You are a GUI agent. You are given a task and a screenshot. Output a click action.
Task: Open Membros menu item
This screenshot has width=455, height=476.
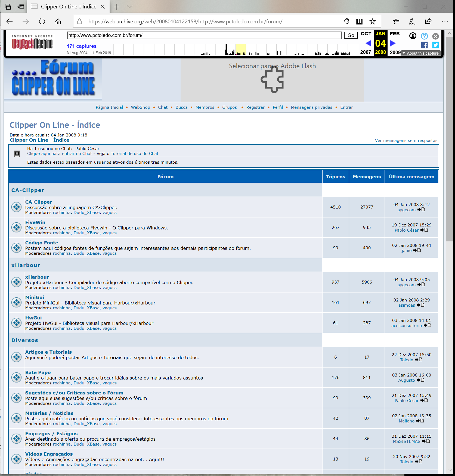pos(205,107)
